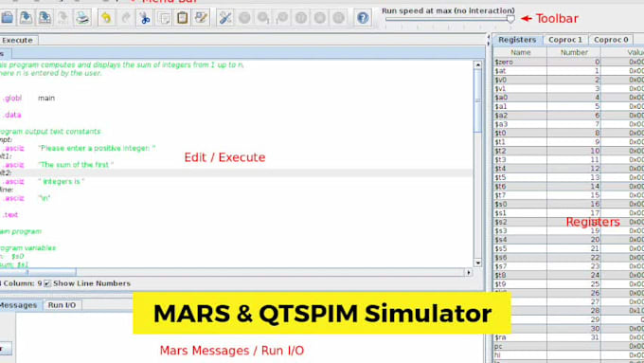Click the .globl directive in the editor

pos(12,99)
